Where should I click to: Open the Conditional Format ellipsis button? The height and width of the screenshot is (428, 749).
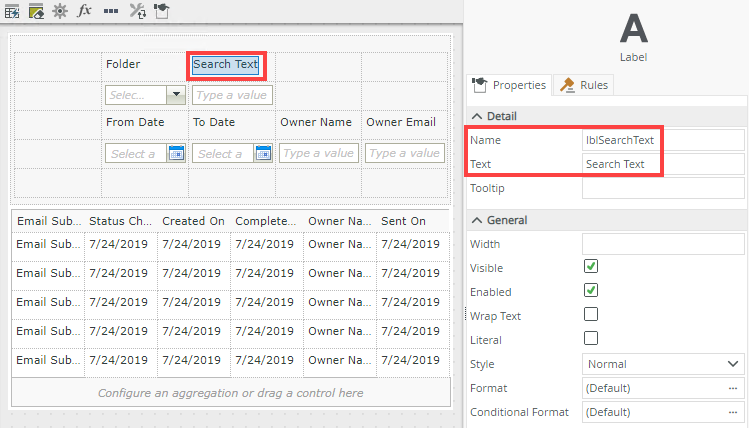pos(733,412)
